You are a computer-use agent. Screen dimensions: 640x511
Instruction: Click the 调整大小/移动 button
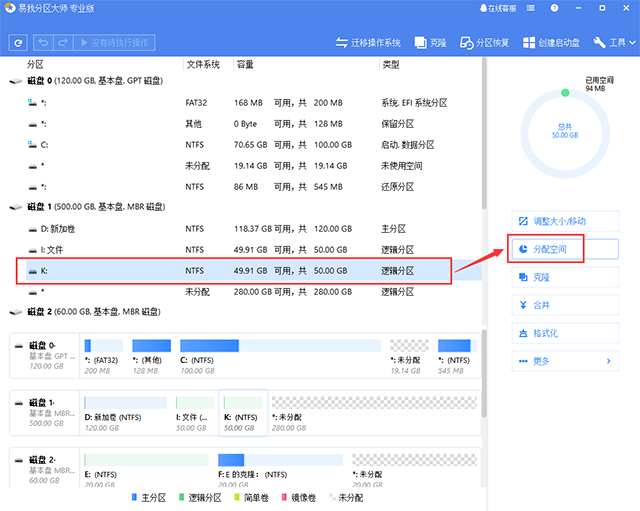pyautogui.click(x=563, y=221)
